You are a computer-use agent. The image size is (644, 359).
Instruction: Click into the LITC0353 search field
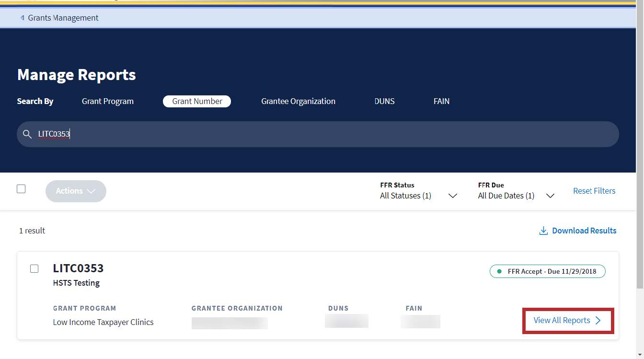click(316, 134)
